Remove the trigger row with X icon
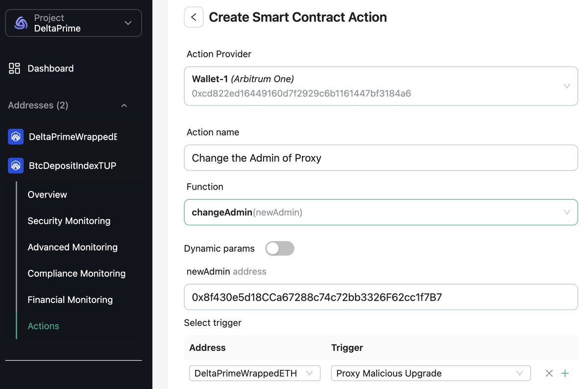The image size is (588, 389). pyautogui.click(x=549, y=373)
